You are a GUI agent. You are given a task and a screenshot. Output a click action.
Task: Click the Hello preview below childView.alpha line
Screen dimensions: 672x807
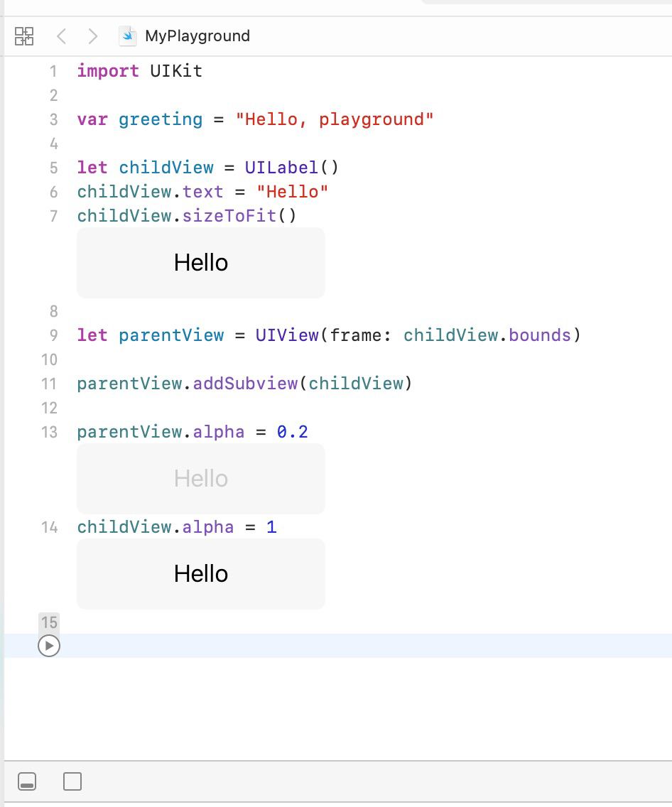[200, 573]
